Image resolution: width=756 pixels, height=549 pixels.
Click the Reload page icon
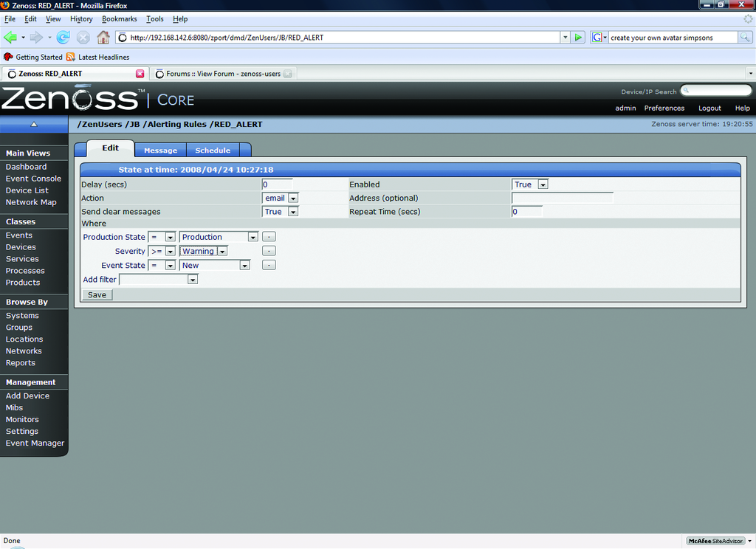pos(63,38)
